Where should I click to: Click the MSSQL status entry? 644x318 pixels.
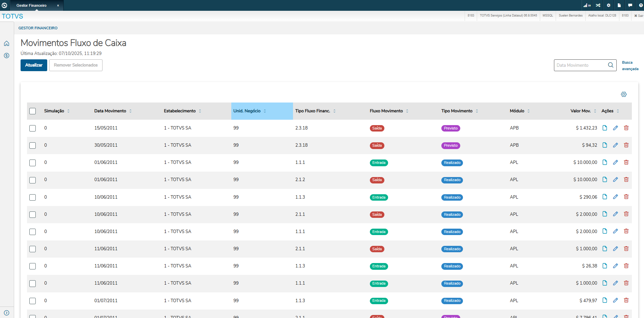548,16
